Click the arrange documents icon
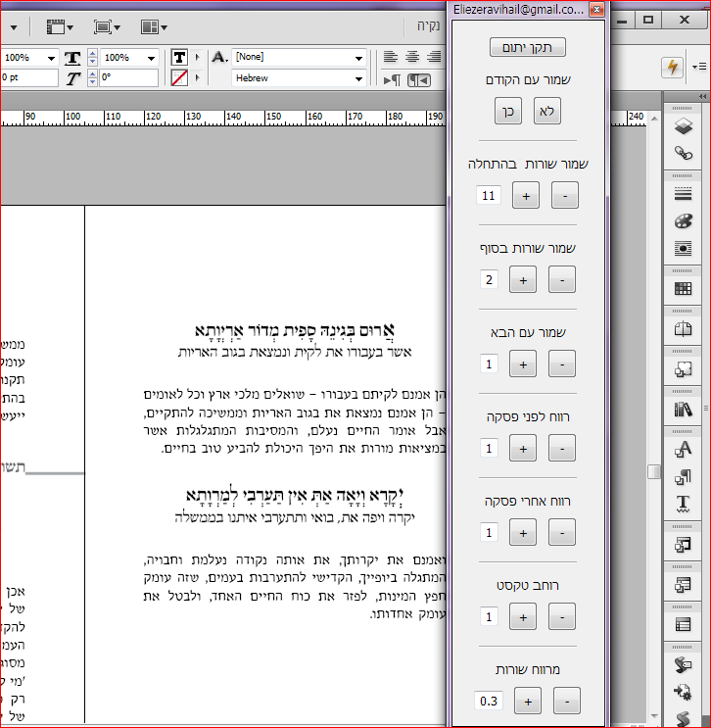 click(150, 26)
